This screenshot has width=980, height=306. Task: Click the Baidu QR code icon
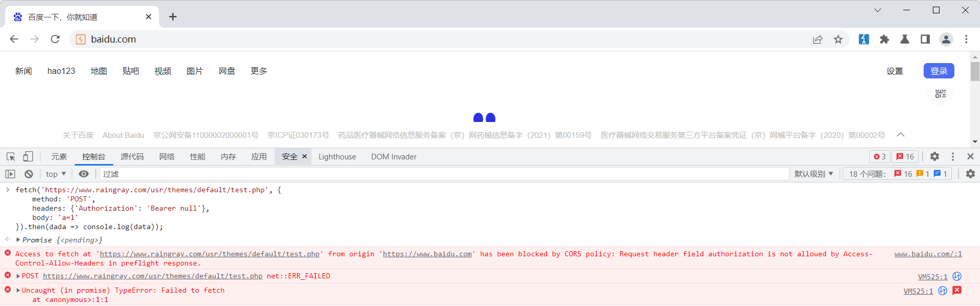coord(941,94)
